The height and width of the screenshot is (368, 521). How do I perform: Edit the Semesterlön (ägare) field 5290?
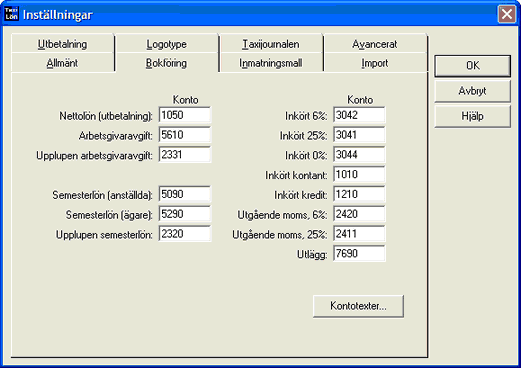pos(185,214)
